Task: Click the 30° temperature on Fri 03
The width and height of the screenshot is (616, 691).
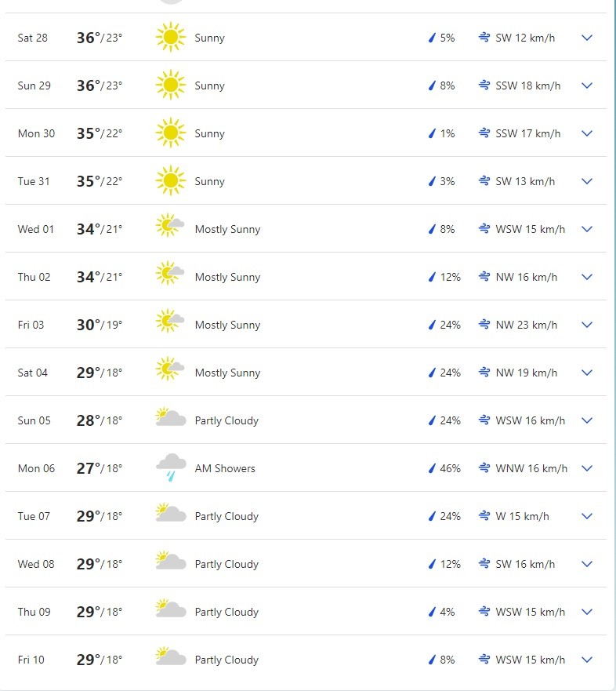Action: 89,325
